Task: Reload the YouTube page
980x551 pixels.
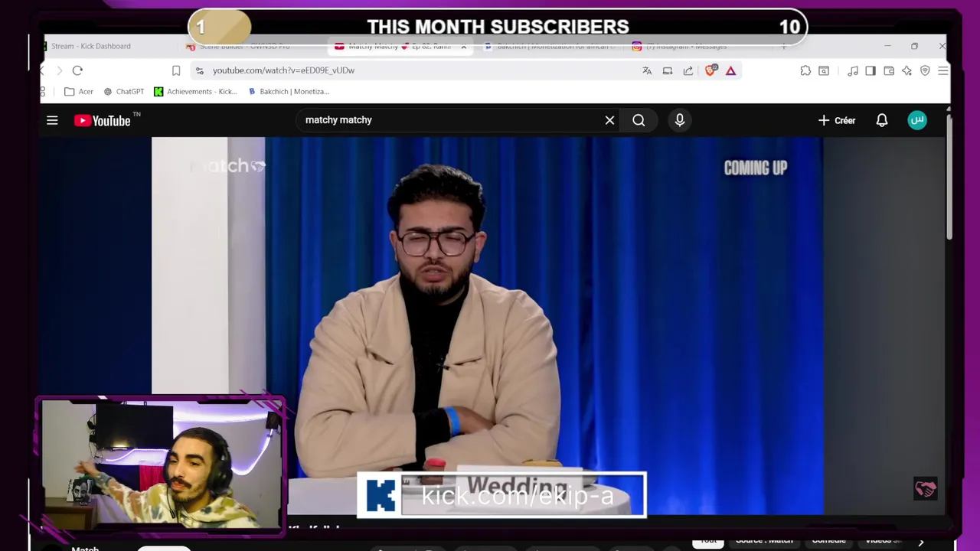Action: coord(77,70)
